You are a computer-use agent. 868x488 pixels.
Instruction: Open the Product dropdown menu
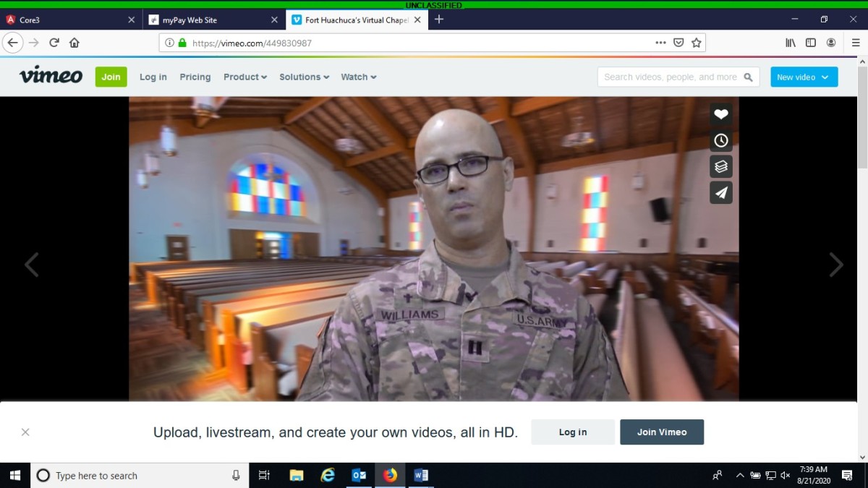pyautogui.click(x=244, y=77)
